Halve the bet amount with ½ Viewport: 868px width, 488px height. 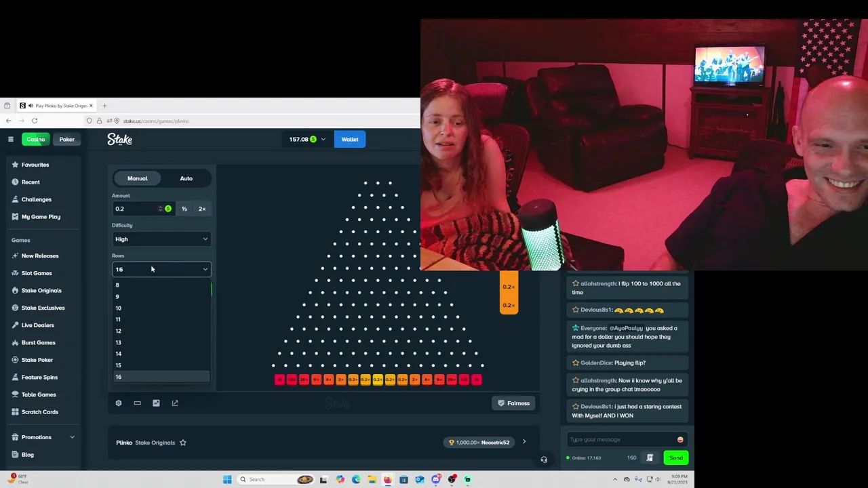pos(184,209)
